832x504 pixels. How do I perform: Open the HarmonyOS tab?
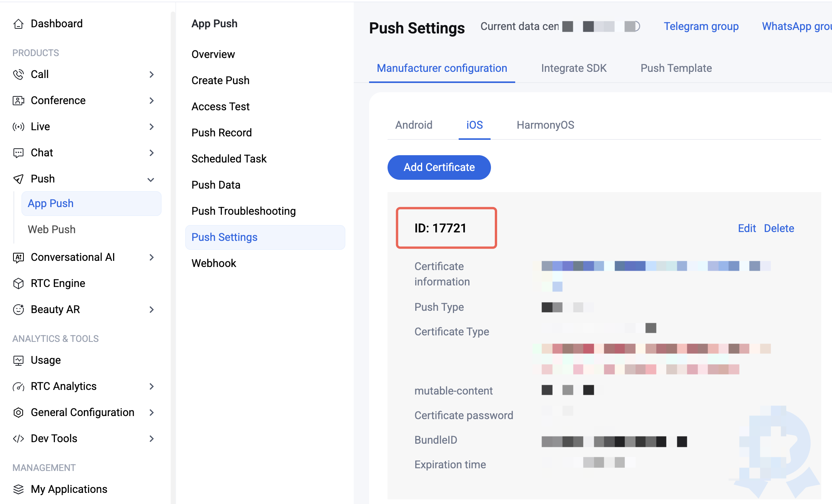545,125
